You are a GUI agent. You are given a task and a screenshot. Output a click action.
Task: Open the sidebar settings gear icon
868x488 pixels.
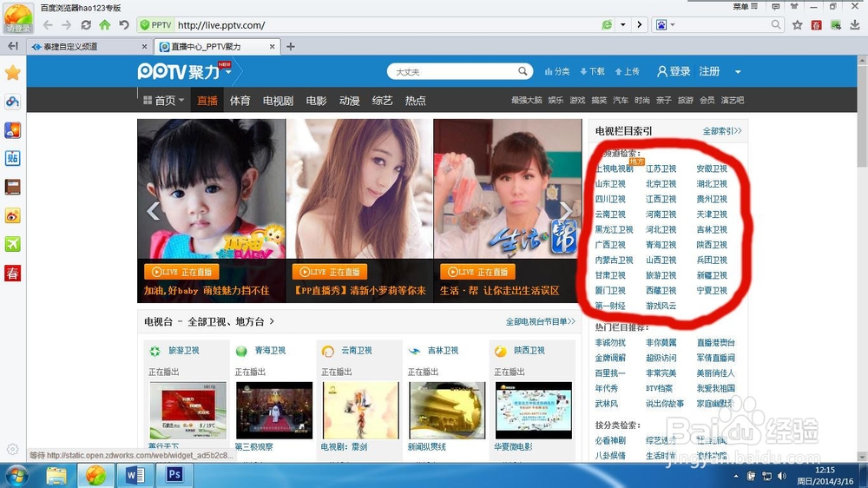(13, 449)
